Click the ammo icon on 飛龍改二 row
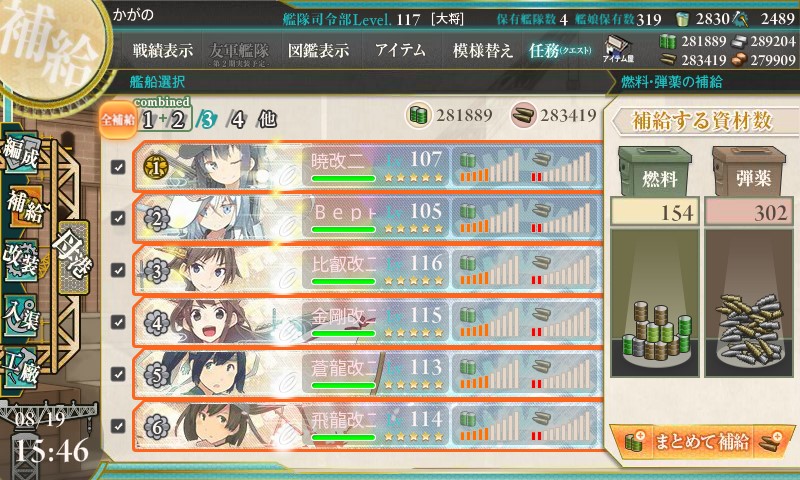Viewport: 800px width, 480px height. (x=541, y=419)
